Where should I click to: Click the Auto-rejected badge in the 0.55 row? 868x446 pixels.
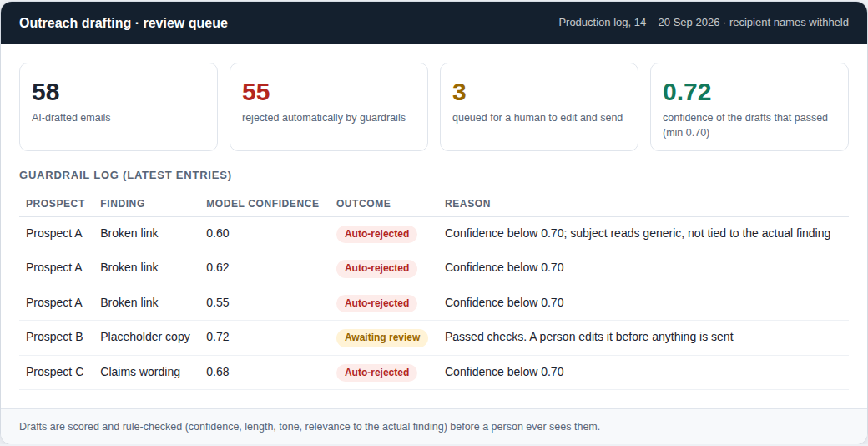pyautogui.click(x=377, y=303)
